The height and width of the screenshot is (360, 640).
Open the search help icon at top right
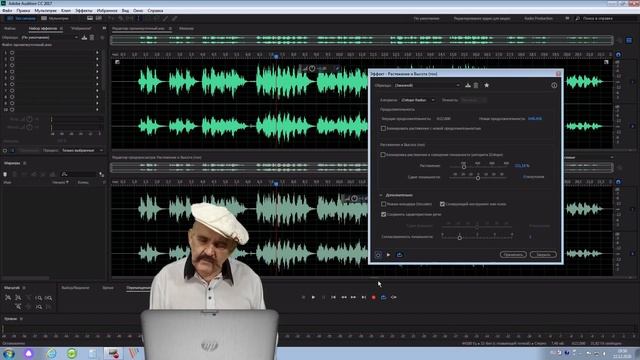tap(578, 18)
